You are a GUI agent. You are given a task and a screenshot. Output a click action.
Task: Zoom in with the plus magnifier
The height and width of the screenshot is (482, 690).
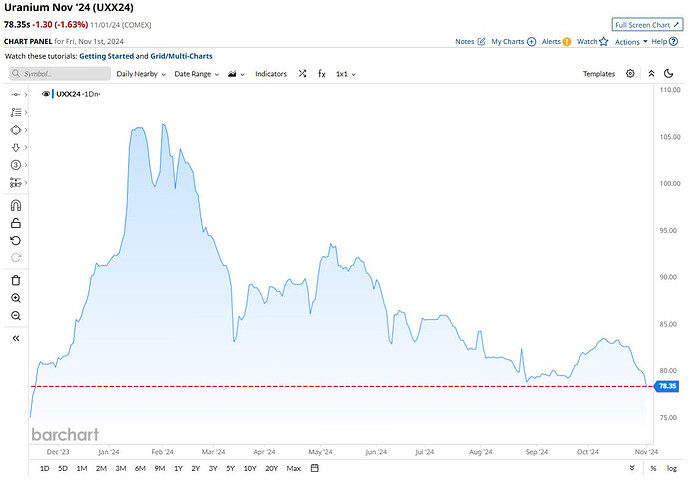(16, 297)
